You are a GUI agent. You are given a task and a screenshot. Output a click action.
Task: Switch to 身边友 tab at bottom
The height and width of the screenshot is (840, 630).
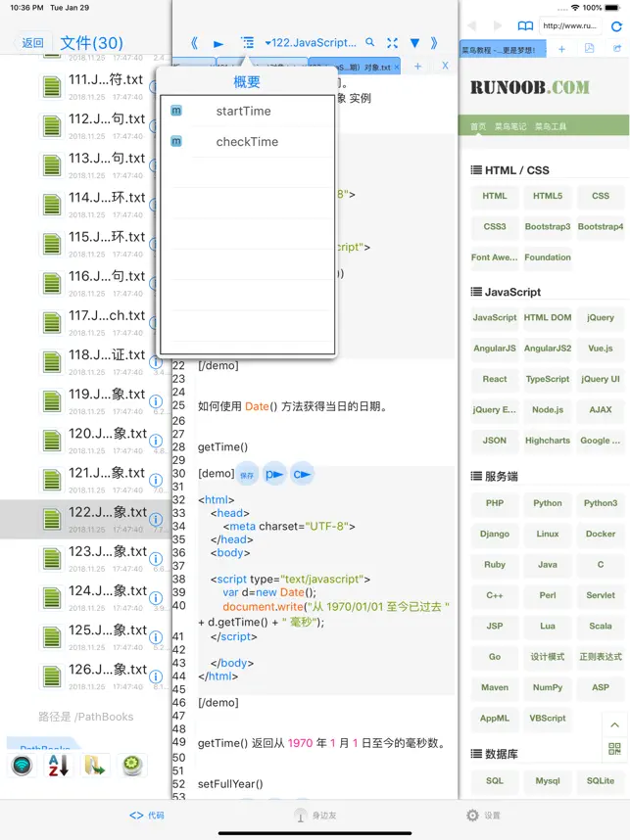point(315,816)
